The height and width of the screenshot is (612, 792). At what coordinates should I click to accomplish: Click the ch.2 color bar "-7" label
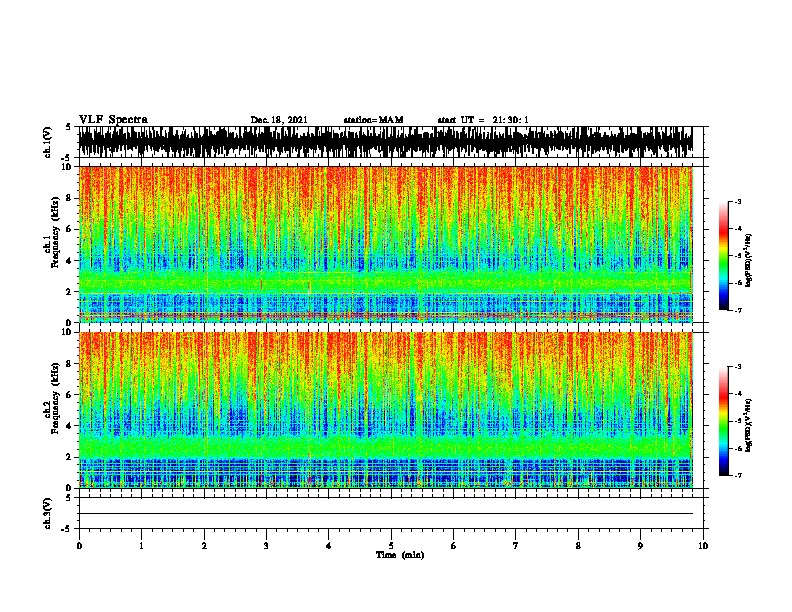[x=738, y=476]
